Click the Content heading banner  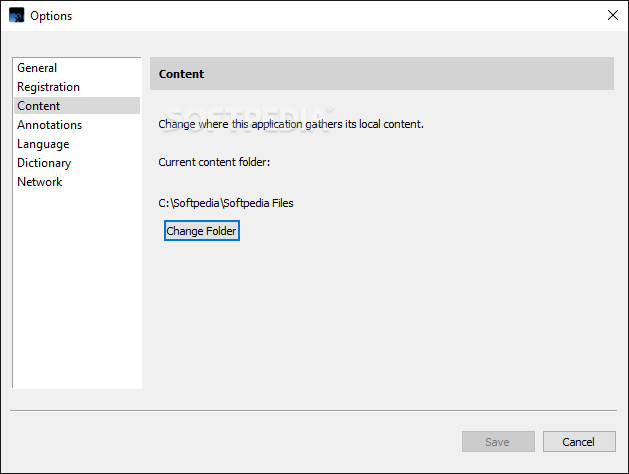click(381, 74)
